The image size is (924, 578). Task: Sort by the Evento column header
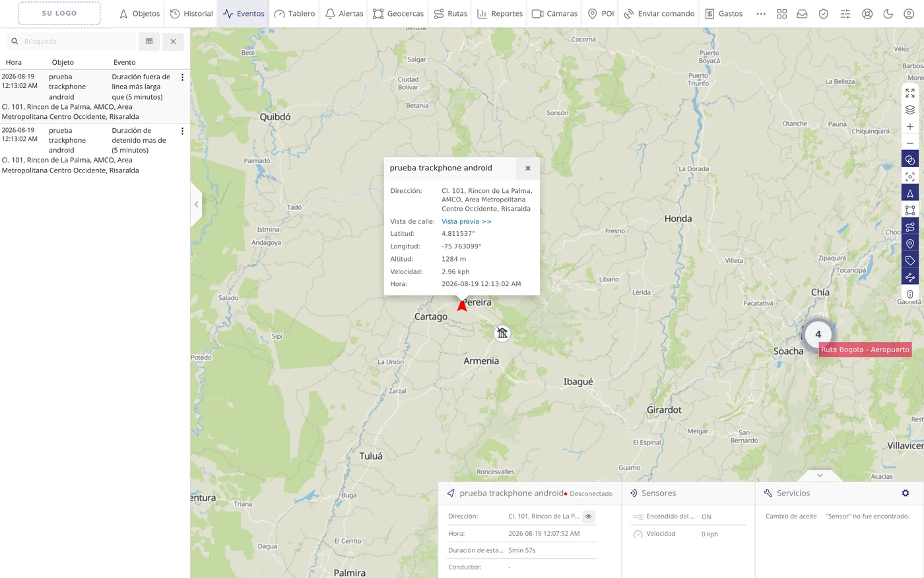click(124, 62)
